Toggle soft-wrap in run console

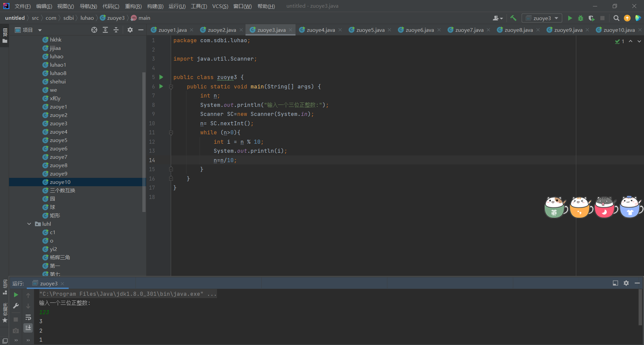(28, 317)
